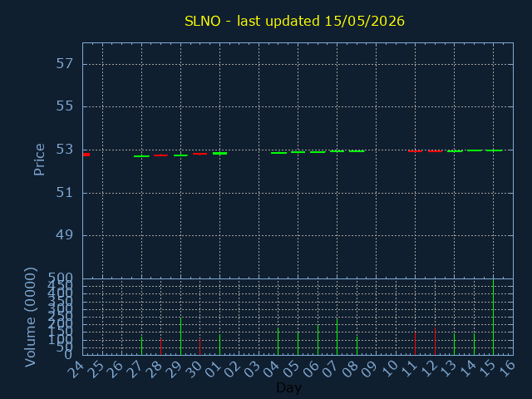Select the tall green volume bar on day 15
The image size is (532, 399).
(493, 317)
